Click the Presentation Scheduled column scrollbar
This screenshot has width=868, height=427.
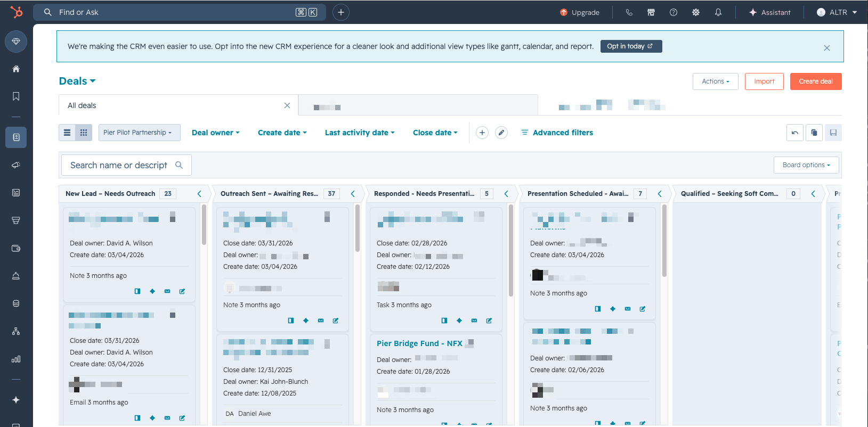click(664, 241)
